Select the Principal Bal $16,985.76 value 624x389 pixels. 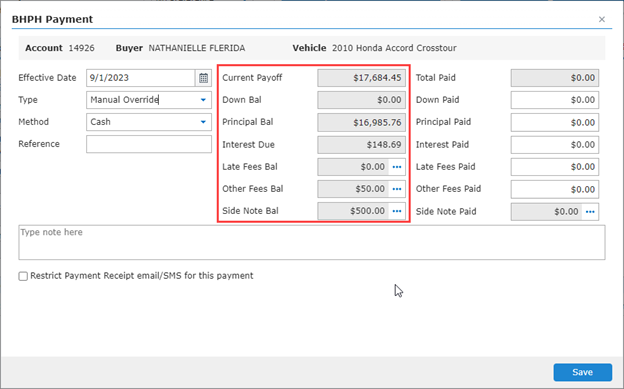coord(361,122)
